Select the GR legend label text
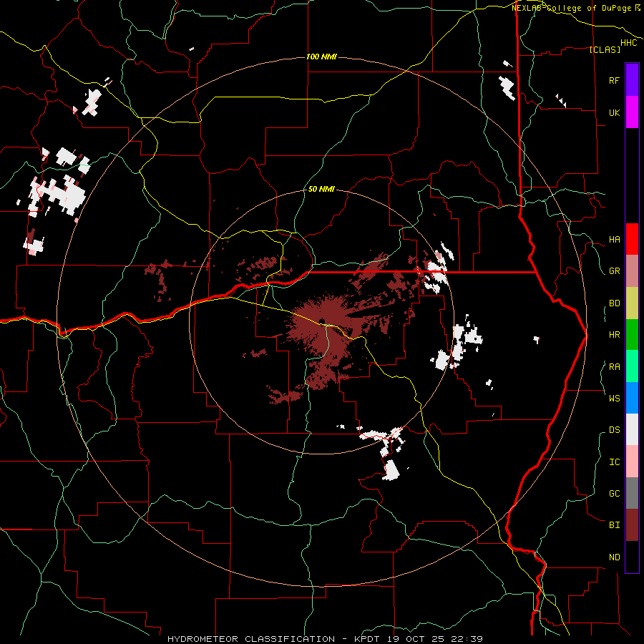Image resolution: width=644 pixels, height=644 pixels. 614,271
